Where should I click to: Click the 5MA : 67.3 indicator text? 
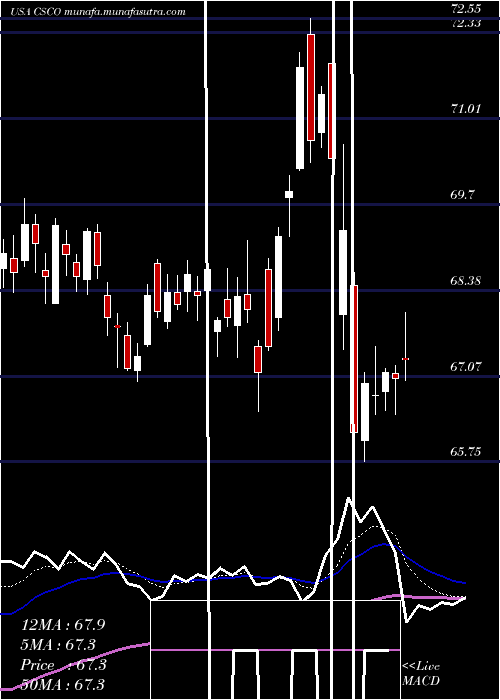point(58,645)
